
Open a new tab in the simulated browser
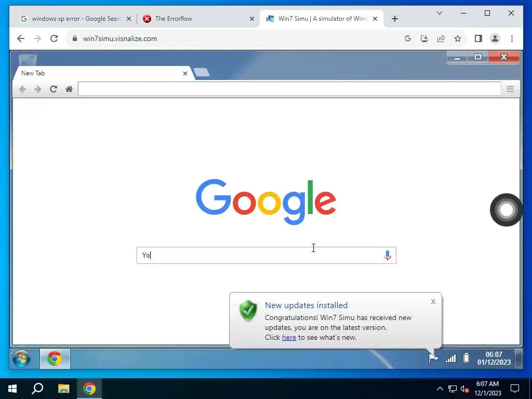click(x=202, y=72)
